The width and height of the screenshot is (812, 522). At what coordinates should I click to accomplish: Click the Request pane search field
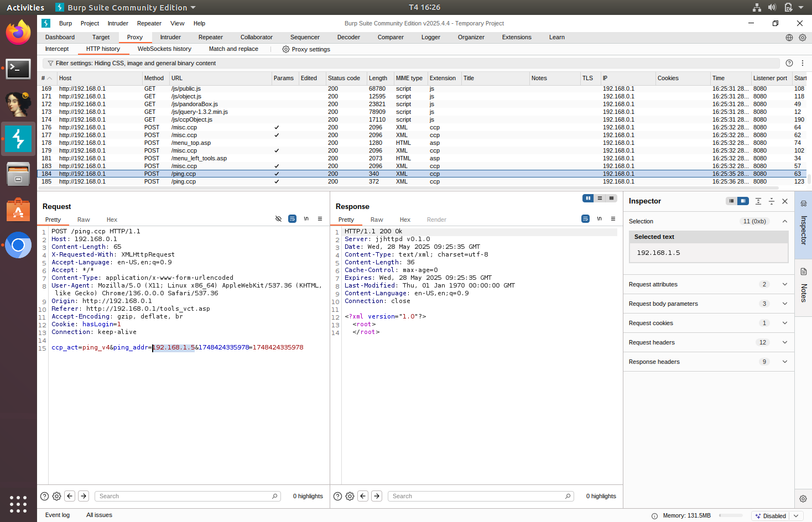[x=188, y=496]
